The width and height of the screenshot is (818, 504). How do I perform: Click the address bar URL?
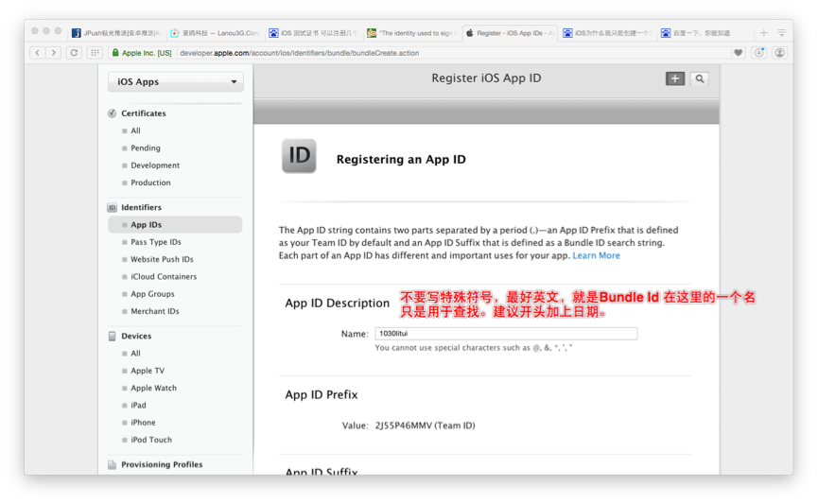pyautogui.click(x=300, y=53)
